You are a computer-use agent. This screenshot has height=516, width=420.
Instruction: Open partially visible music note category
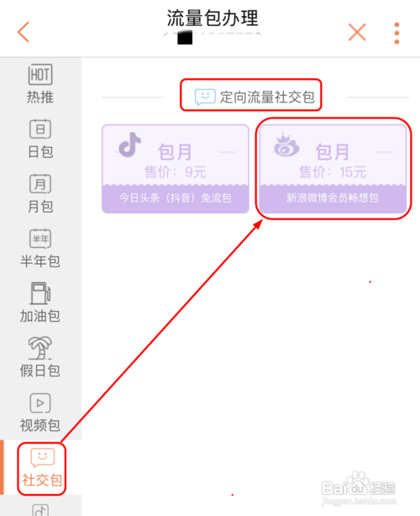point(40,510)
